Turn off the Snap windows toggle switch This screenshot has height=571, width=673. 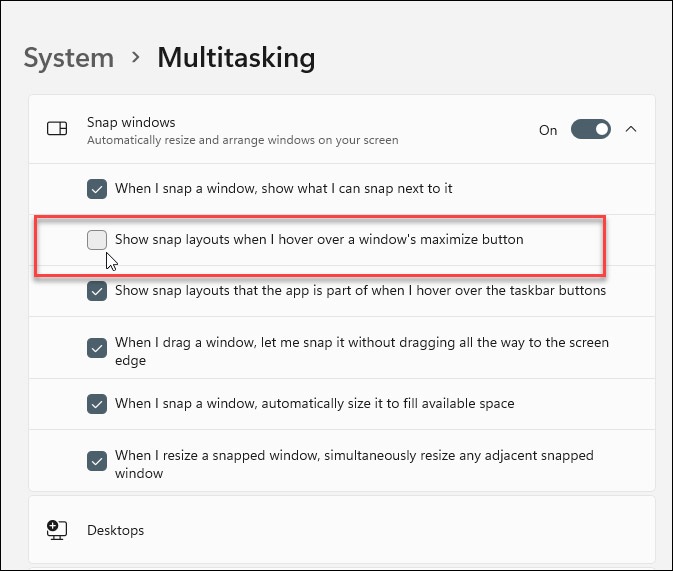(590, 129)
